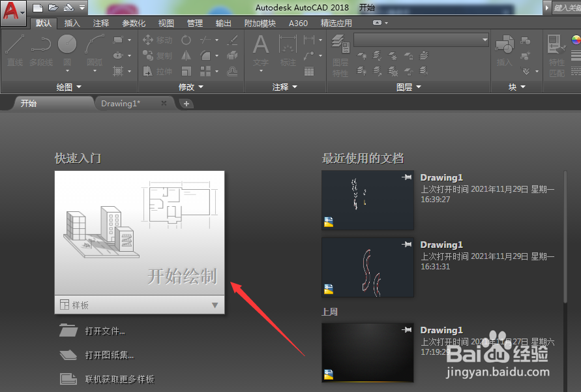
Task: Click the rectangle tool icon in Draw panel
Action: point(118,40)
